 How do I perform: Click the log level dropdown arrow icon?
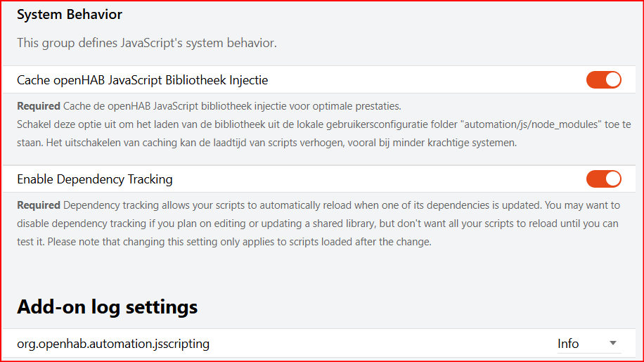point(612,343)
